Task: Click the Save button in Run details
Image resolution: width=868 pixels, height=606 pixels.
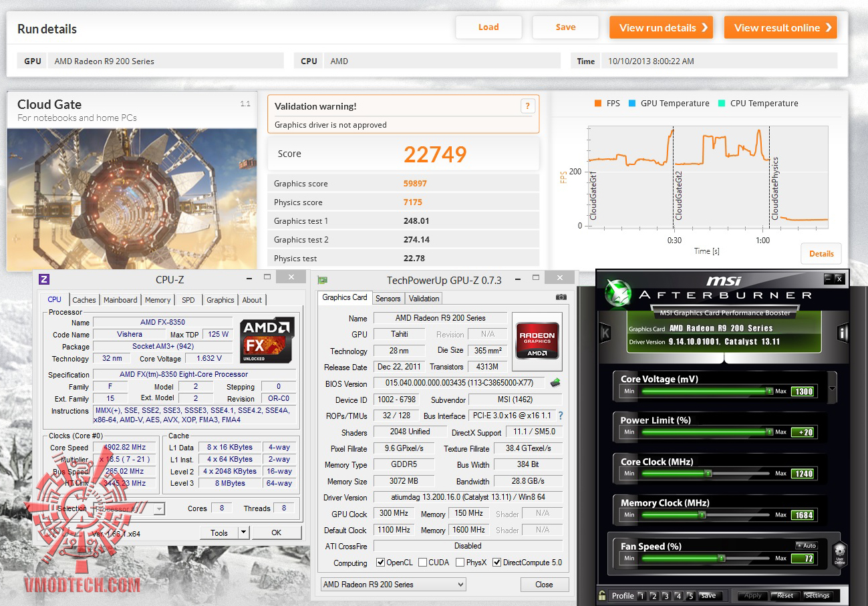Action: click(565, 27)
